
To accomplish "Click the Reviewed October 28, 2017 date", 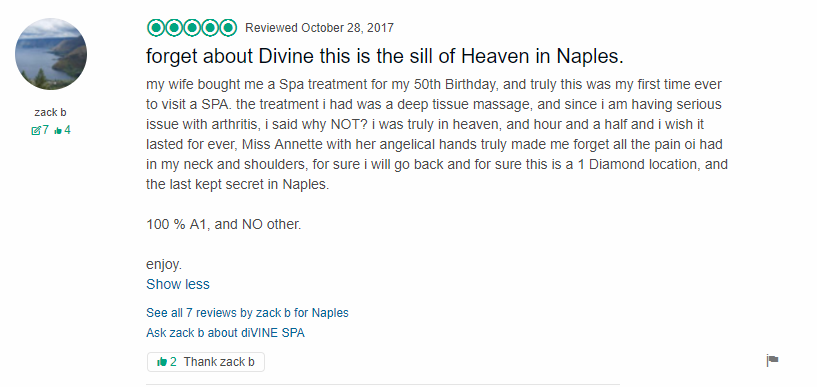I will [319, 28].
